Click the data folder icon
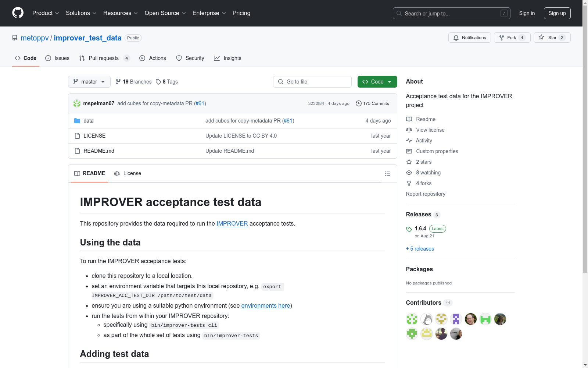 coord(77,121)
